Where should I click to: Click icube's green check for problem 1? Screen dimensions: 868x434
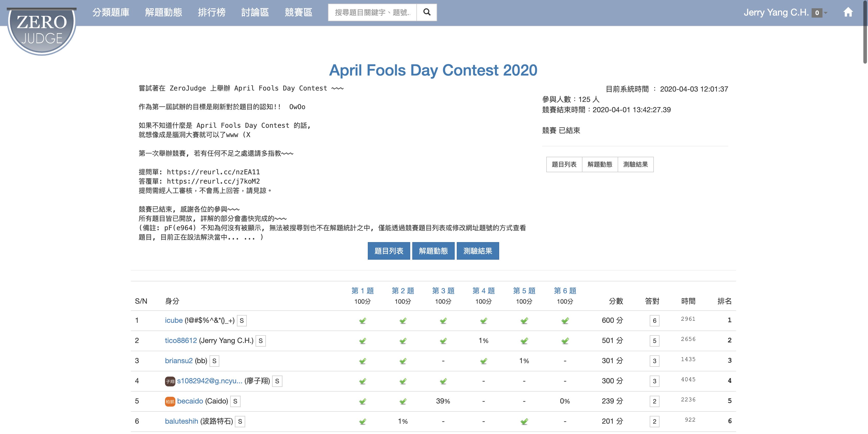pos(363,320)
